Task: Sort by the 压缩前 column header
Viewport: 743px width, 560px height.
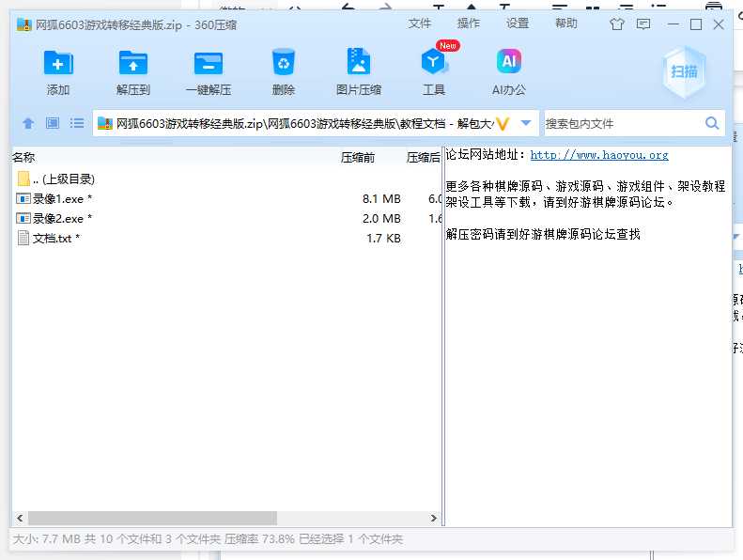Action: pyautogui.click(x=358, y=158)
